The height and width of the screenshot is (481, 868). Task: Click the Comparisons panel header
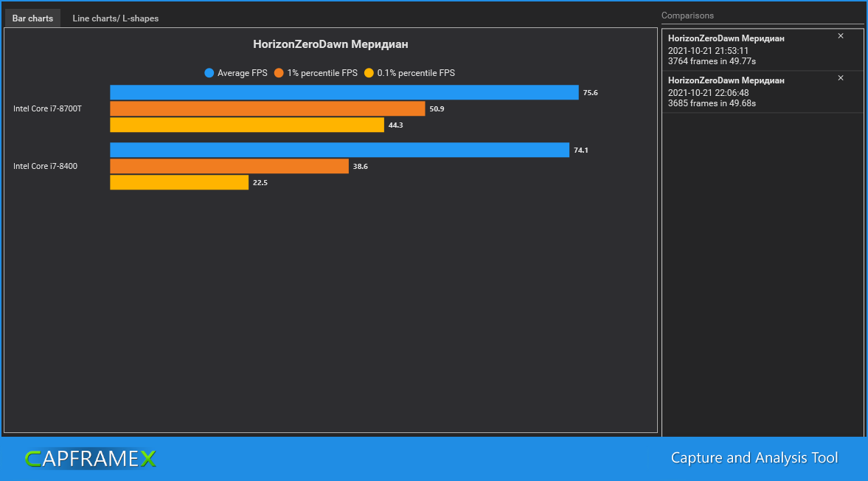click(x=687, y=15)
